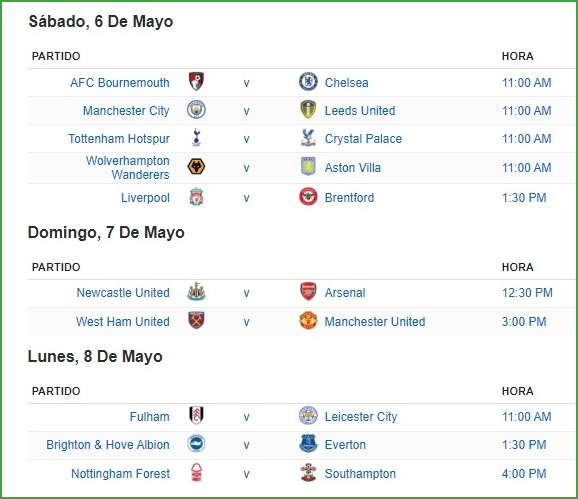Click the Leeds United crest icon
Image resolution: width=578 pixels, height=499 pixels.
pyautogui.click(x=308, y=109)
